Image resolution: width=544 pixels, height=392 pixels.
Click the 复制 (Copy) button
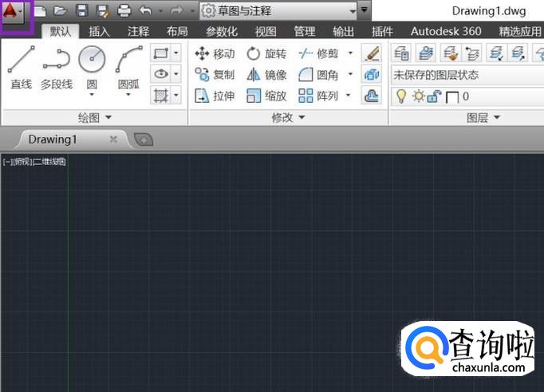point(215,75)
